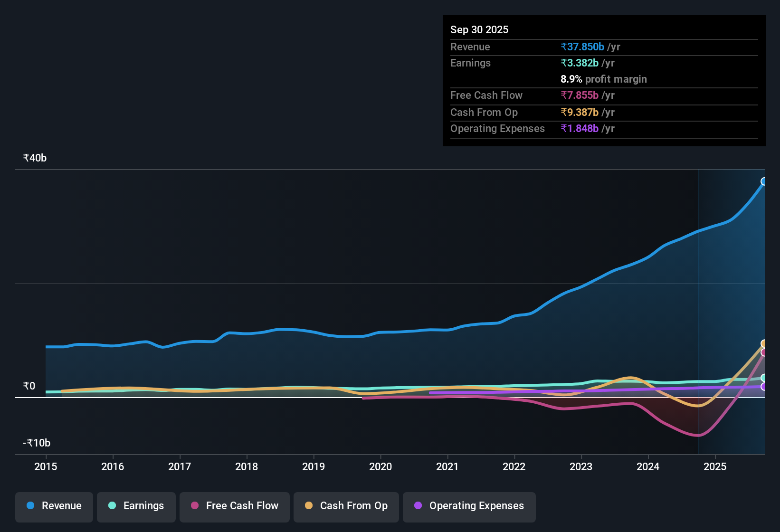Toggle the Free Cash Flow series off
The width and height of the screenshot is (780, 532).
click(x=234, y=506)
